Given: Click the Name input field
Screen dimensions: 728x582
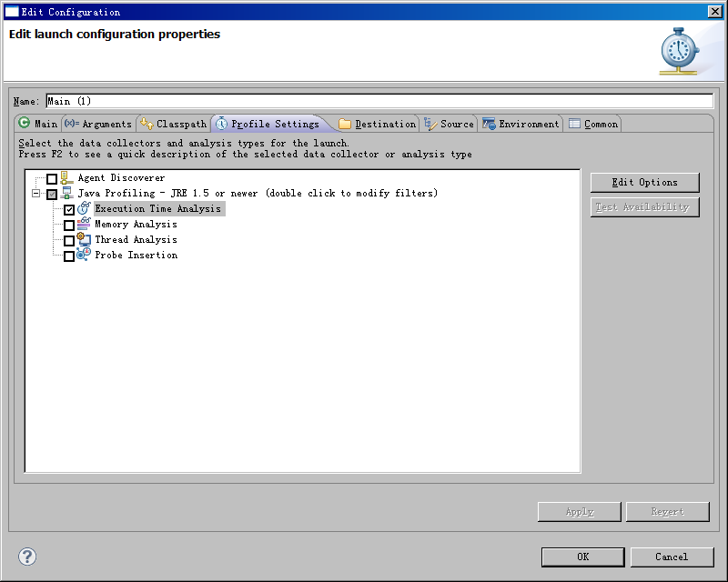Looking at the screenshot, I should 379,101.
